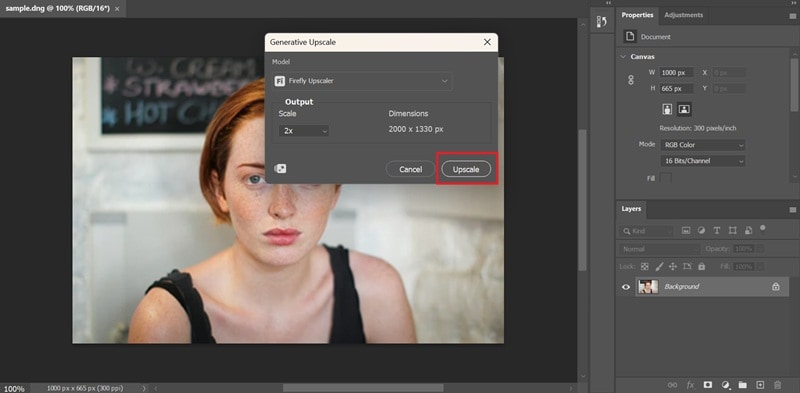Add a layer style with fx icon
Image resolution: width=800 pixels, height=393 pixels.
click(x=690, y=385)
